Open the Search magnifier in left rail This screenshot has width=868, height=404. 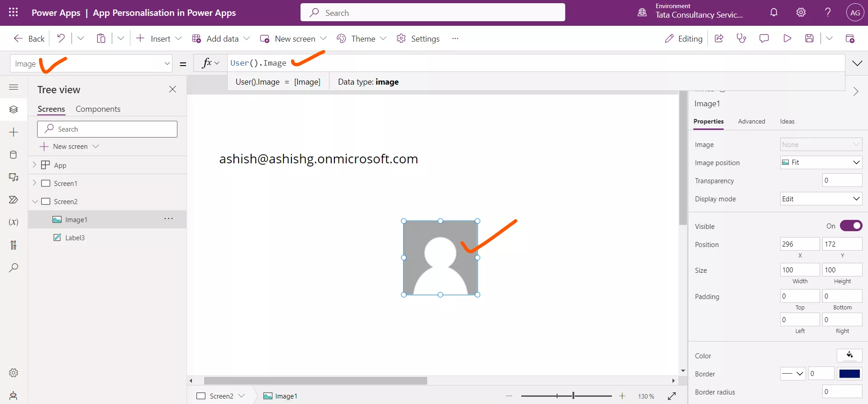click(x=14, y=267)
